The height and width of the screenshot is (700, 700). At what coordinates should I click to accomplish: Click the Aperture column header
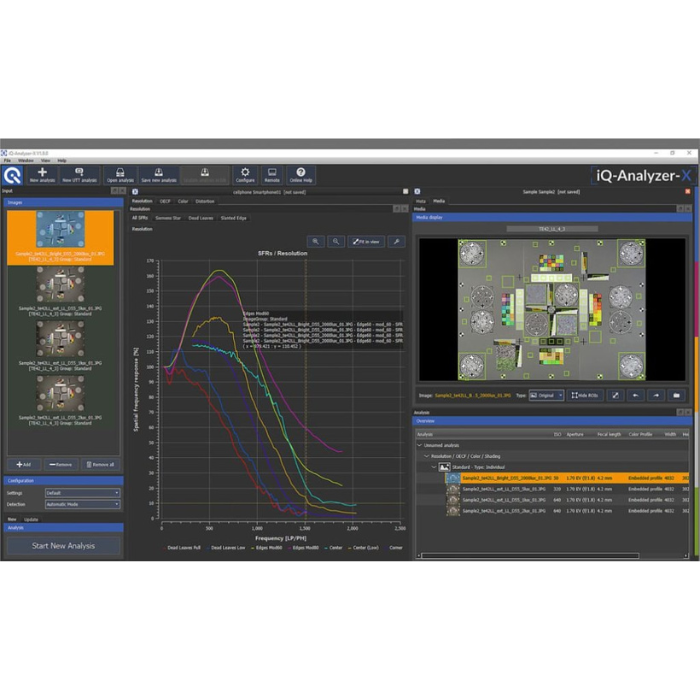click(575, 434)
